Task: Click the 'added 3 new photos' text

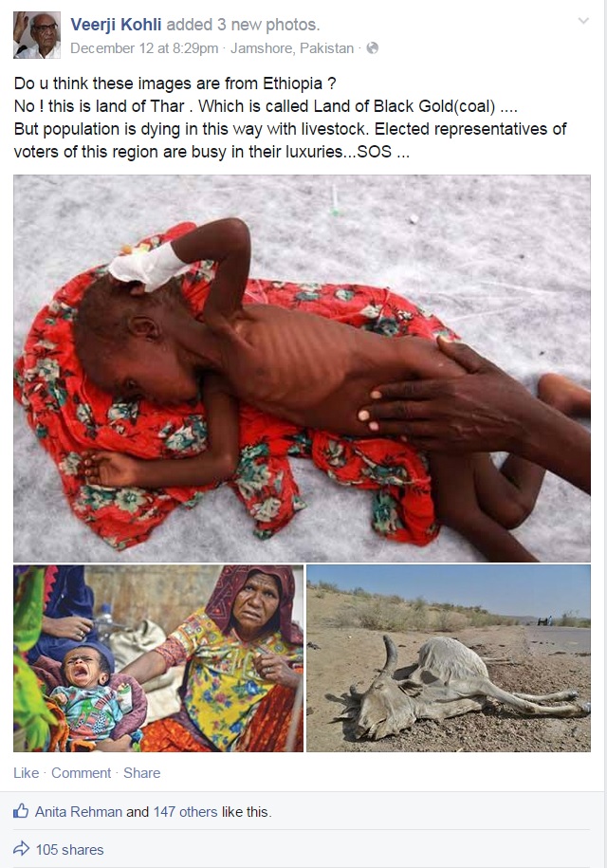Action: (243, 25)
